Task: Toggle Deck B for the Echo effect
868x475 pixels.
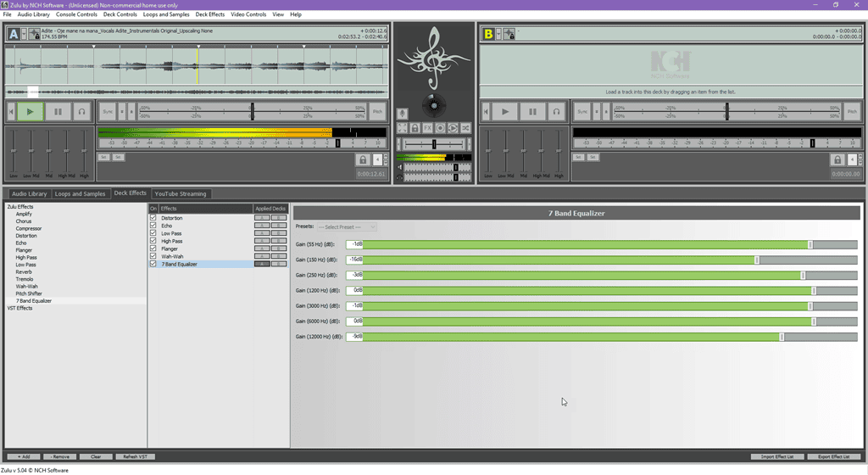Action: (279, 226)
